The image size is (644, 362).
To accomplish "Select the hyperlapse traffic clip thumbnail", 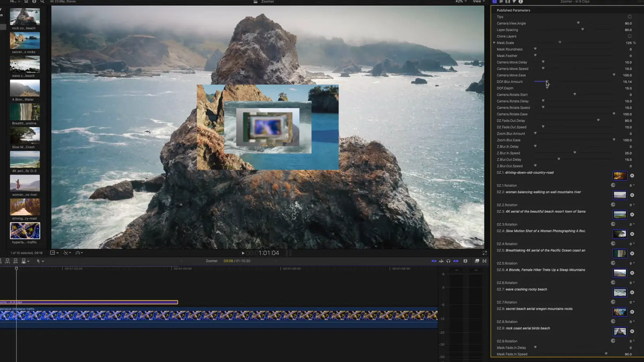I will click(x=25, y=231).
